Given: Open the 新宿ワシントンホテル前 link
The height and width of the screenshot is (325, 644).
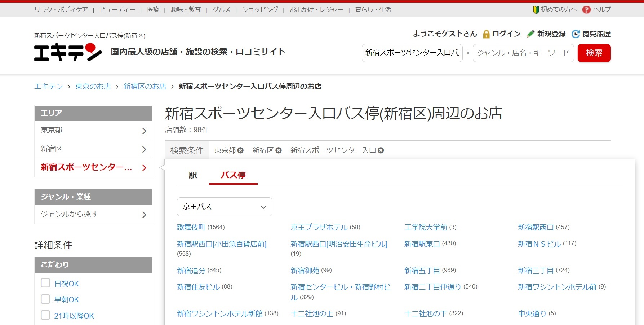Looking at the screenshot, I should 557,287.
